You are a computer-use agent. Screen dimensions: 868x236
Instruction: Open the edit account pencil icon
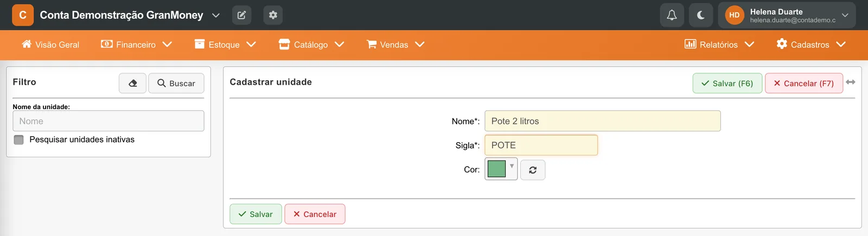click(x=241, y=15)
